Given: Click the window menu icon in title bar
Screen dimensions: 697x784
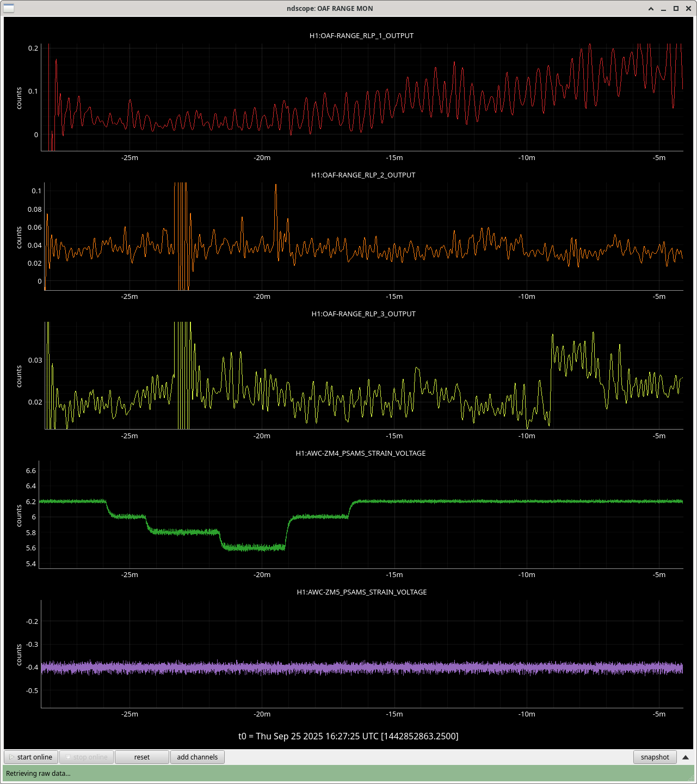Looking at the screenshot, I should click(x=9, y=8).
